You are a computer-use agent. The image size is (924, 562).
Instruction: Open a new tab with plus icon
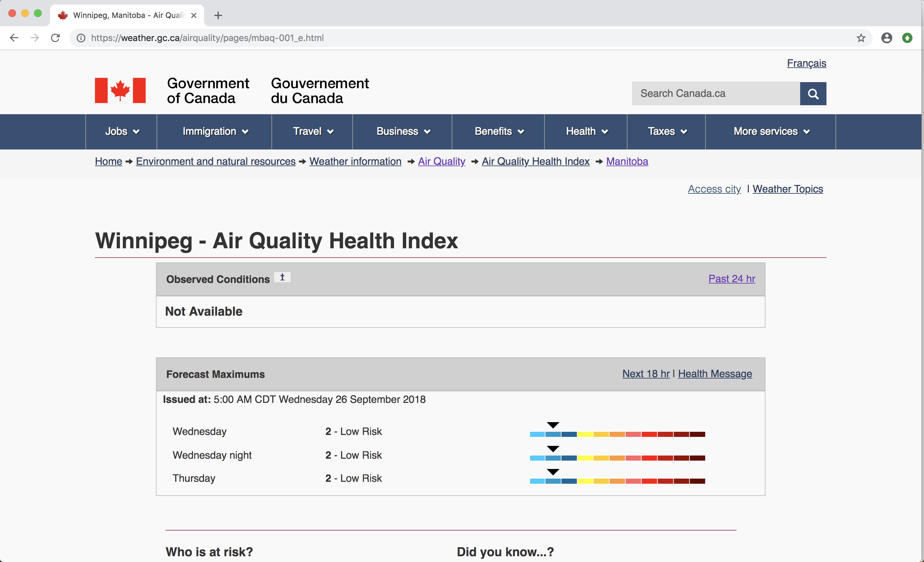(218, 15)
